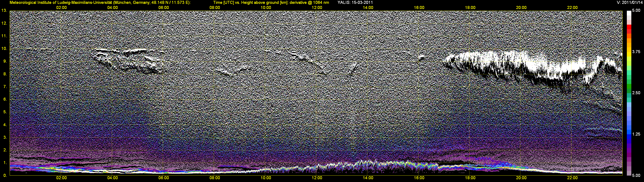
Task: Click the 20:00 label on the bottom time axis
Action: [x=521, y=178]
